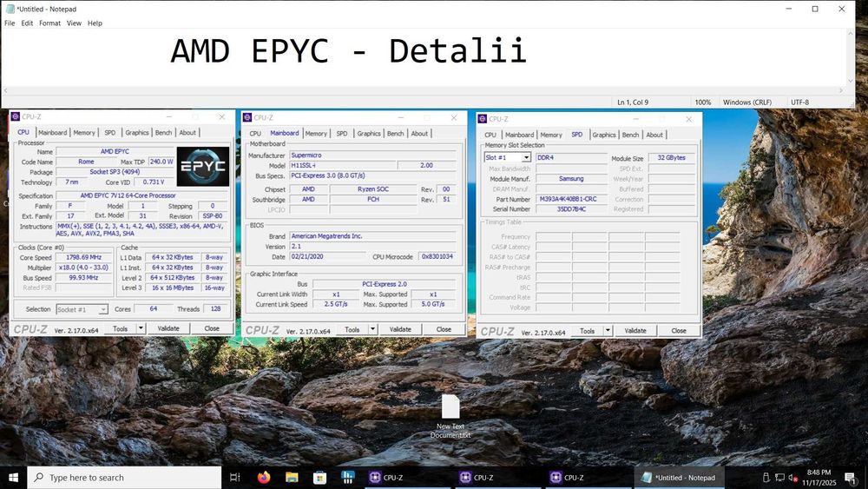The image size is (868, 489).
Task: Click the volume icon in system tray
Action: [792, 478]
